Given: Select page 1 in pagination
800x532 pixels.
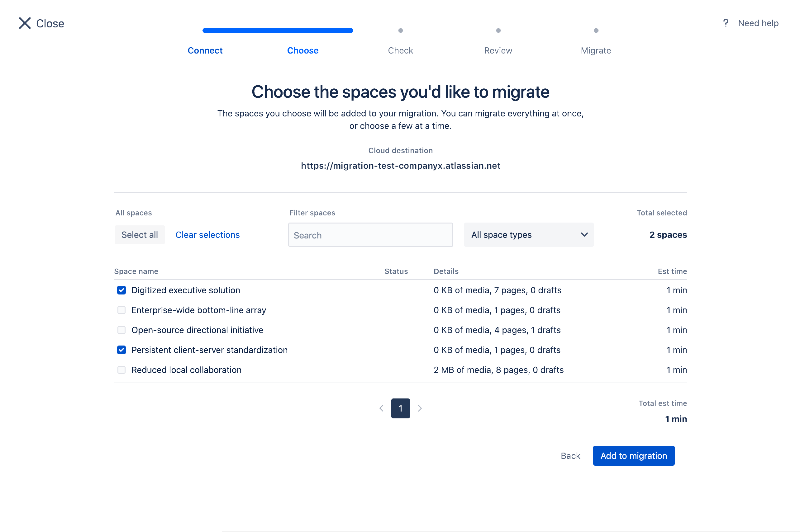Looking at the screenshot, I should point(400,408).
